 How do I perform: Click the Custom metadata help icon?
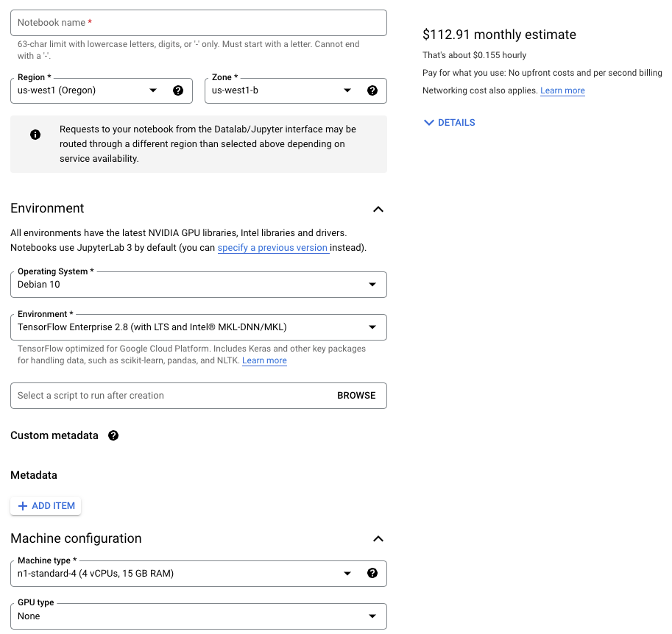[113, 435]
